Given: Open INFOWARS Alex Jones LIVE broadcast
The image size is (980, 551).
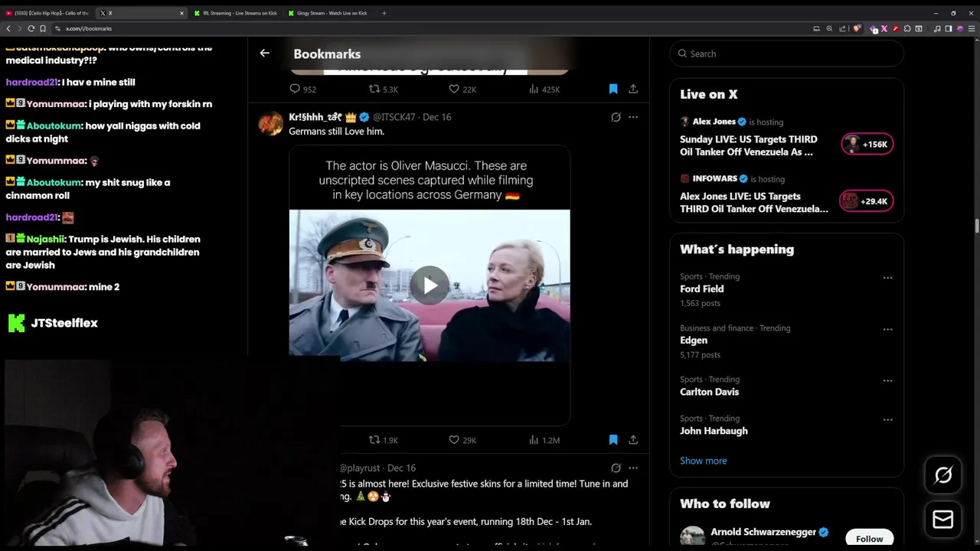Looking at the screenshot, I should coord(753,202).
